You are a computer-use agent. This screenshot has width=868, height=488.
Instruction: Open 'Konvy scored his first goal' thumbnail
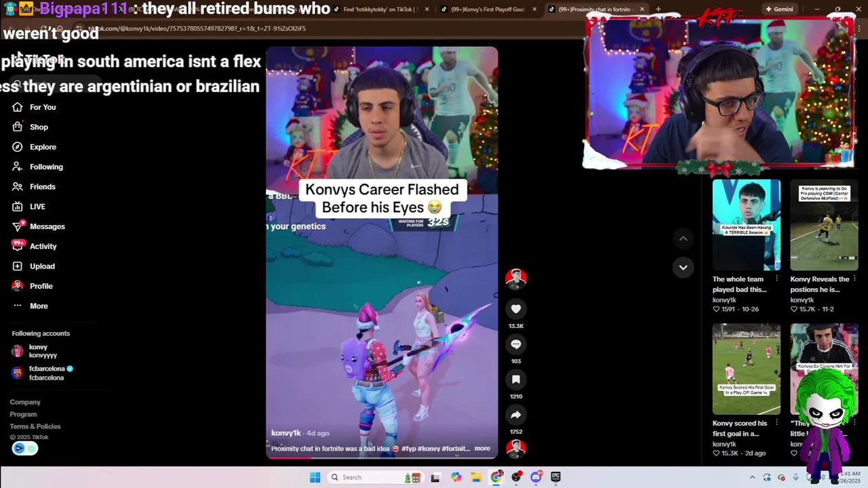746,369
